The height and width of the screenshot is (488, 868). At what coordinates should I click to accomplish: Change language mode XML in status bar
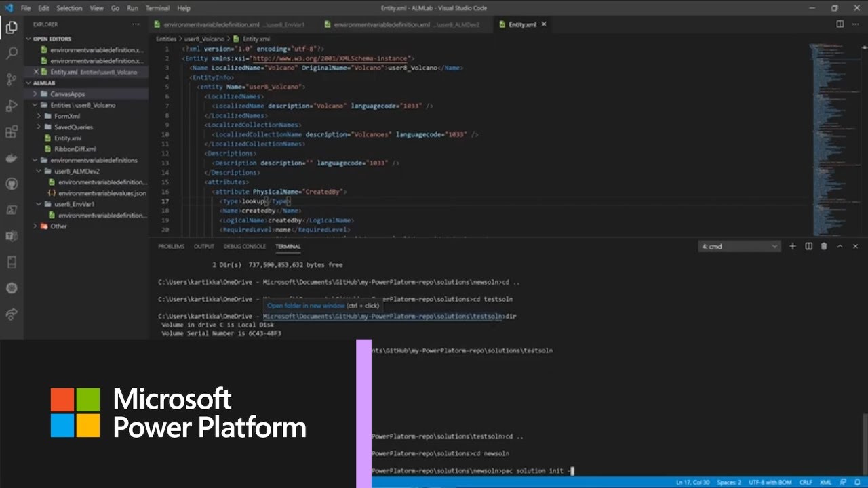[x=826, y=482]
